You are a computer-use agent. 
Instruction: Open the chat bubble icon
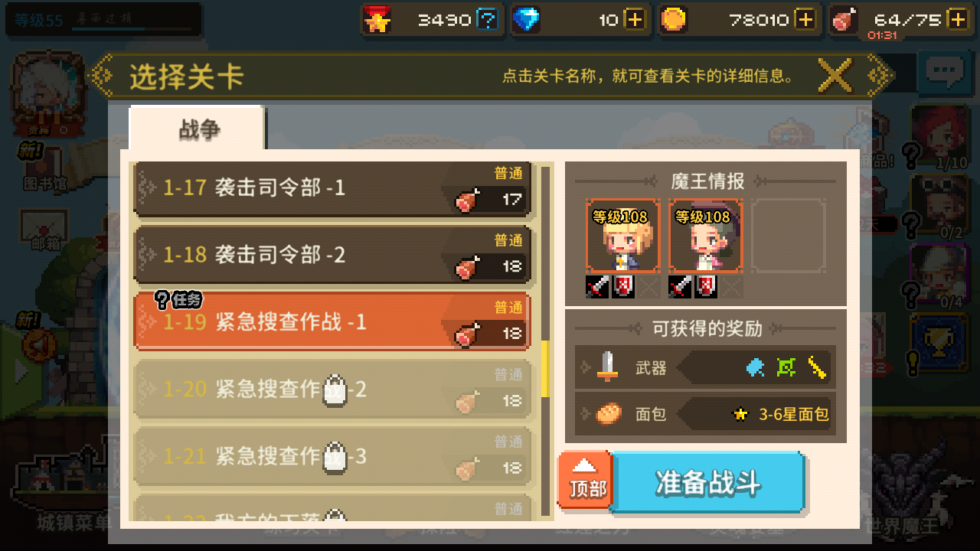pos(944,73)
